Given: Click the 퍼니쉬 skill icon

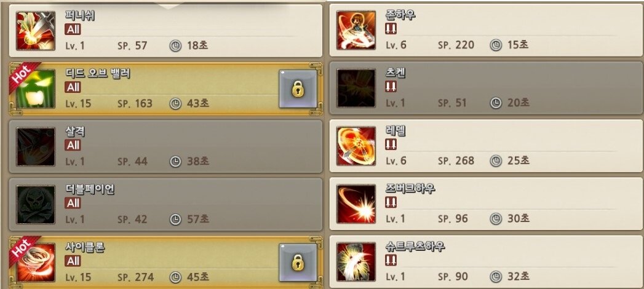Looking at the screenshot, I should 36,31.
